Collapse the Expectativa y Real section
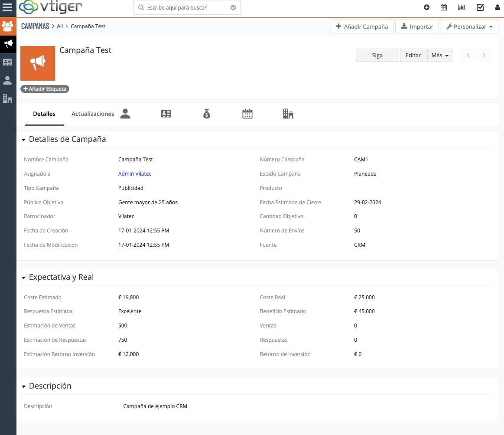The height and width of the screenshot is (435, 504). pyautogui.click(x=23, y=278)
